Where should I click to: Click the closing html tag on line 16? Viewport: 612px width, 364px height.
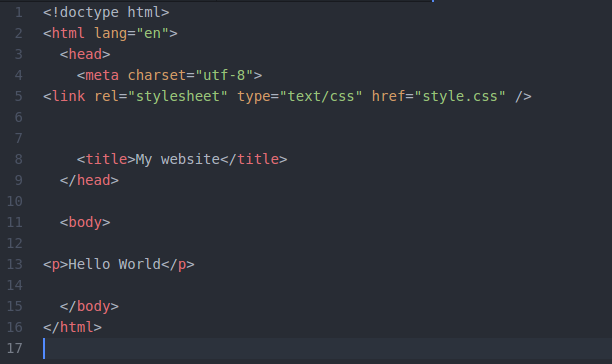coord(72,327)
